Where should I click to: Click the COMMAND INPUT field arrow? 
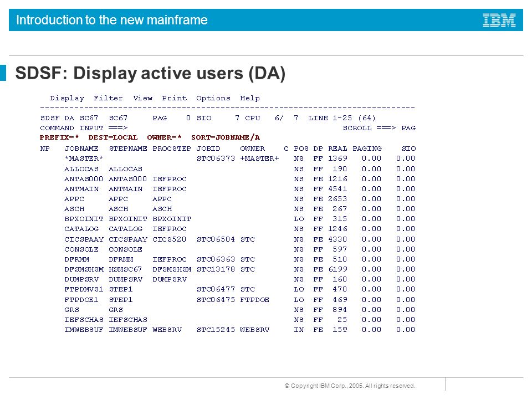click(118, 128)
